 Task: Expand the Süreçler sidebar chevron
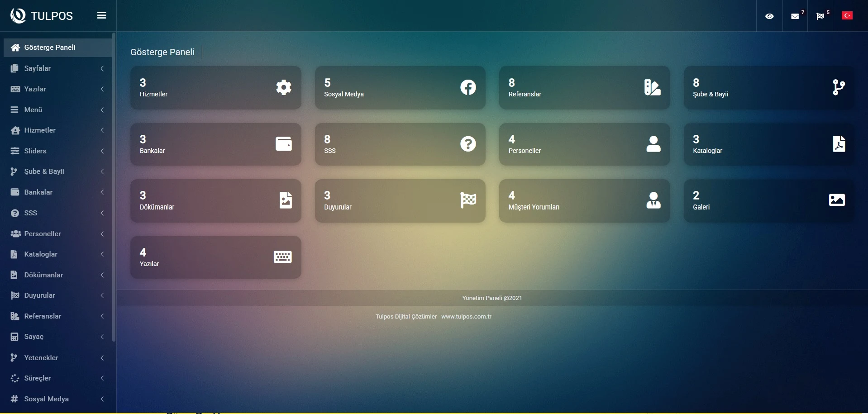pyautogui.click(x=102, y=378)
